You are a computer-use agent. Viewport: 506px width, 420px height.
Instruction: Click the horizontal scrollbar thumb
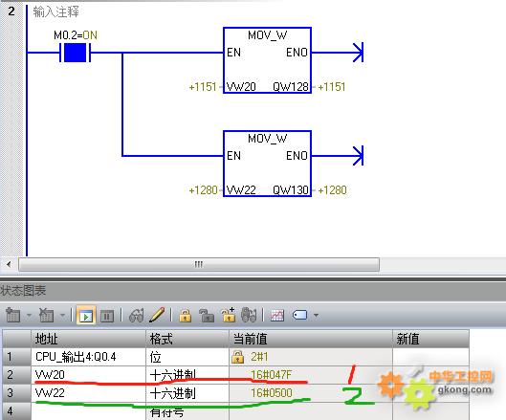[199, 265]
